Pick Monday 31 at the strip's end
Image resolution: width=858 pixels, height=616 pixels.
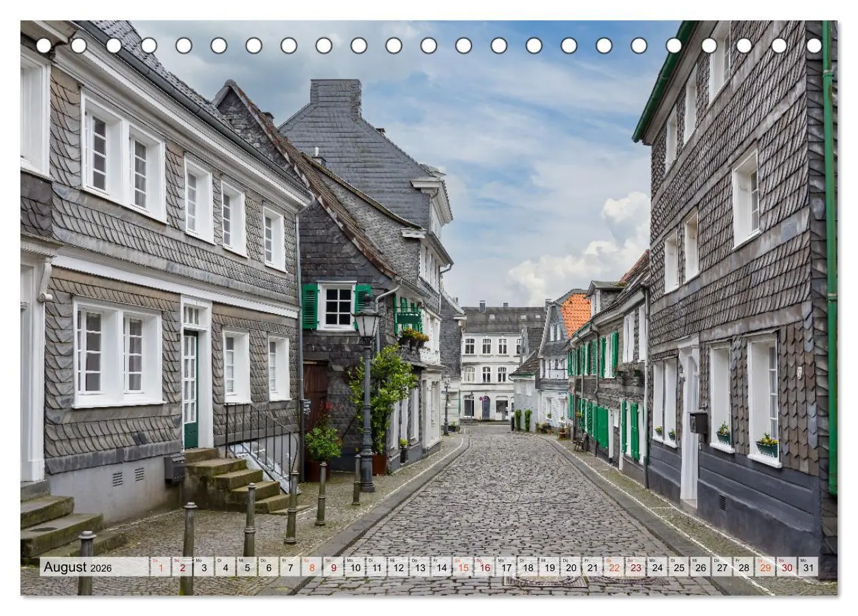click(808, 567)
